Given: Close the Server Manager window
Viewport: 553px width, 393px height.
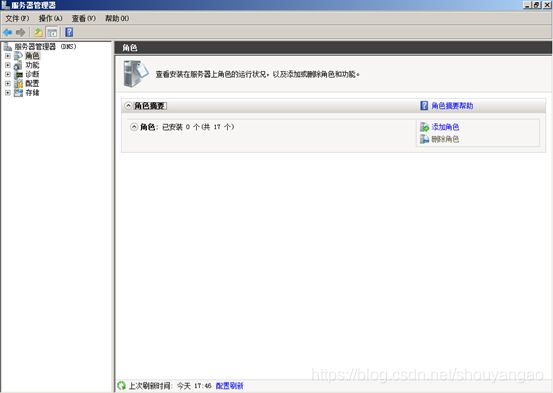Looking at the screenshot, I should coord(547,5).
